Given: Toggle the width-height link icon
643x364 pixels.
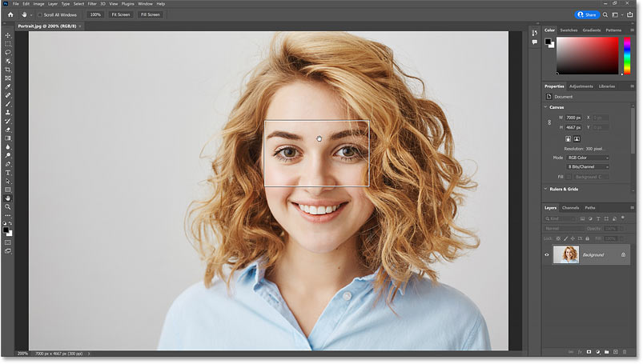Looking at the screenshot, I should (x=549, y=122).
